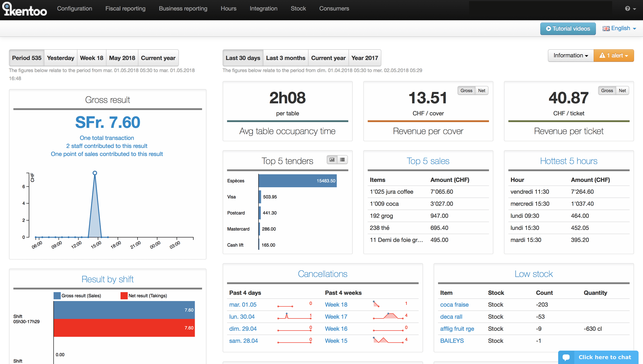Click the peak data point in Gross result chart
Viewport: 643px width, 364px height.
click(x=95, y=173)
